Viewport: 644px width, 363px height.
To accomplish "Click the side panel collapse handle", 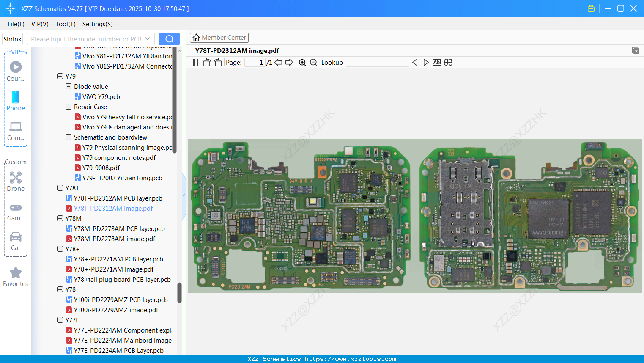I will coord(184,195).
